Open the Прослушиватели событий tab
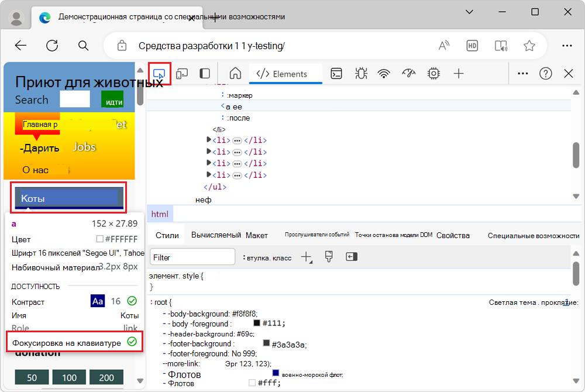 pos(316,235)
